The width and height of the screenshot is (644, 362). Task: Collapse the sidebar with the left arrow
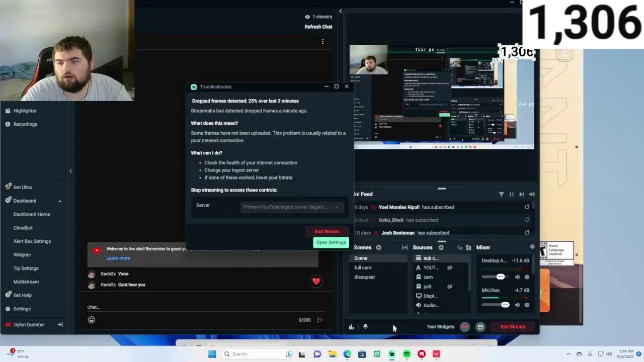coord(70,171)
